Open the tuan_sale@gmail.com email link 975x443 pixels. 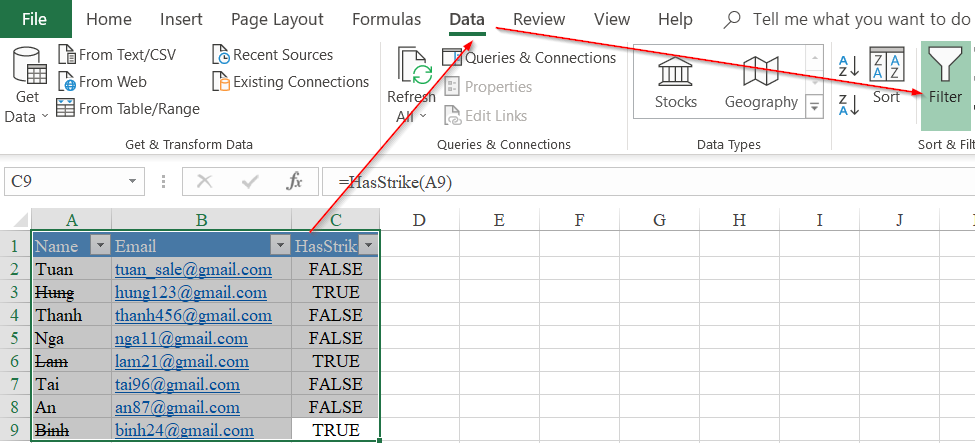(193, 269)
